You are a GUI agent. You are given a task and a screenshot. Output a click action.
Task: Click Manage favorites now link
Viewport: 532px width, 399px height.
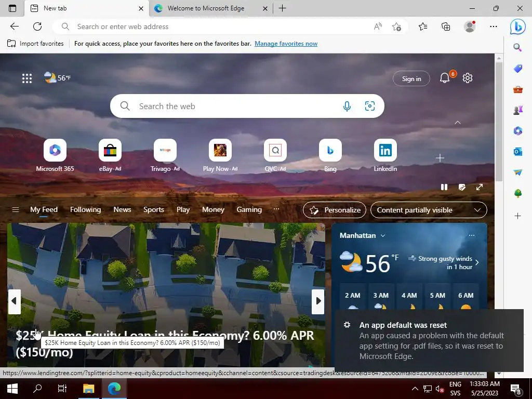[x=286, y=44]
